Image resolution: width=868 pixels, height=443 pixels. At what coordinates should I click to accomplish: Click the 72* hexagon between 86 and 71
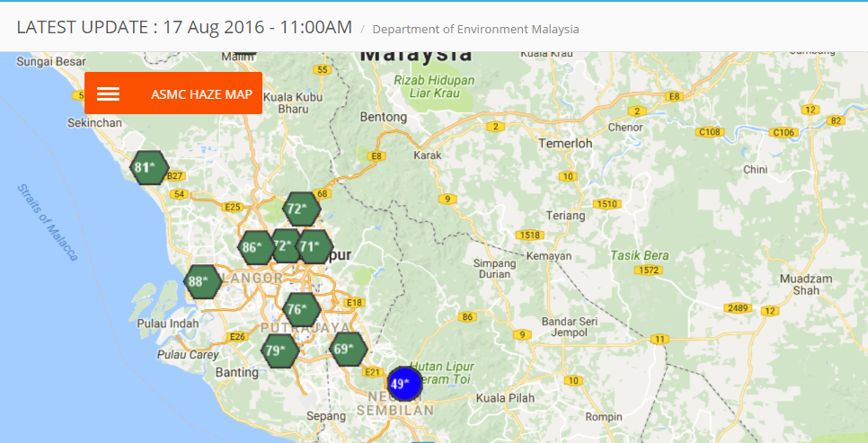tap(285, 244)
